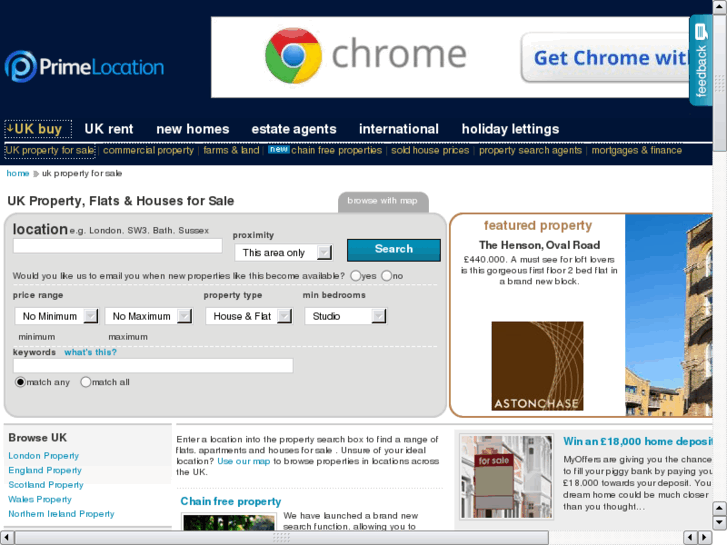Open Wales Property link
Image resolution: width=727 pixels, height=545 pixels.
pyautogui.click(x=40, y=499)
